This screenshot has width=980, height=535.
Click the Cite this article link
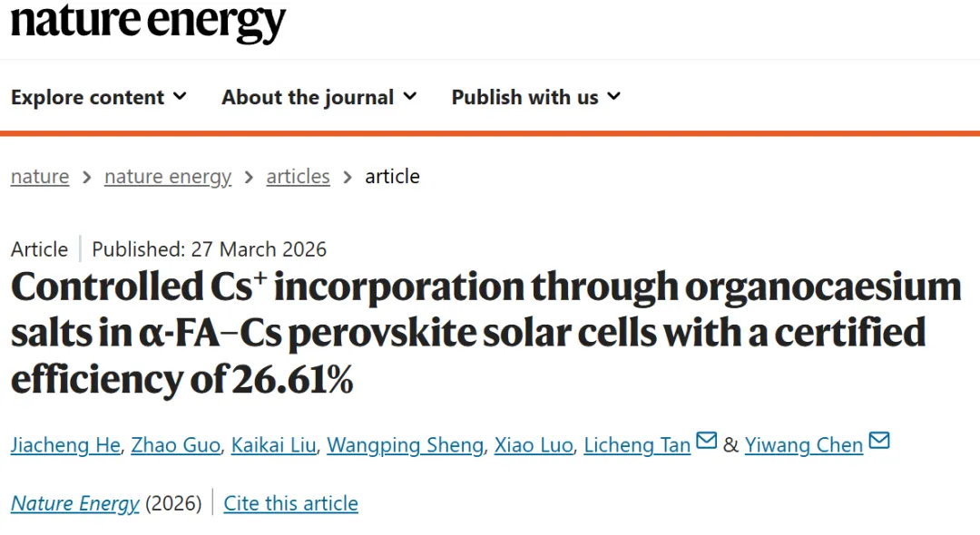[x=290, y=503]
